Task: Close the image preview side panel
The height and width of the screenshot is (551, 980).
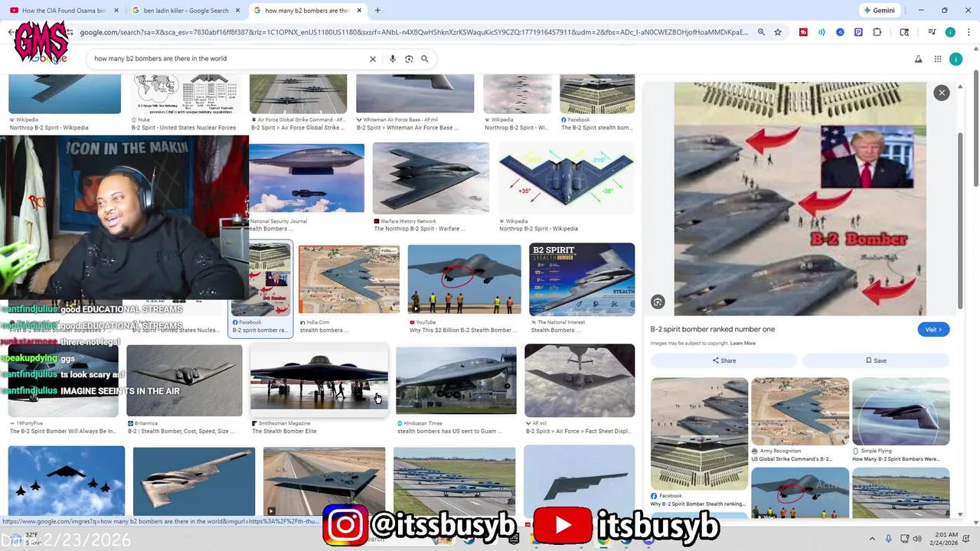Action: [x=942, y=93]
